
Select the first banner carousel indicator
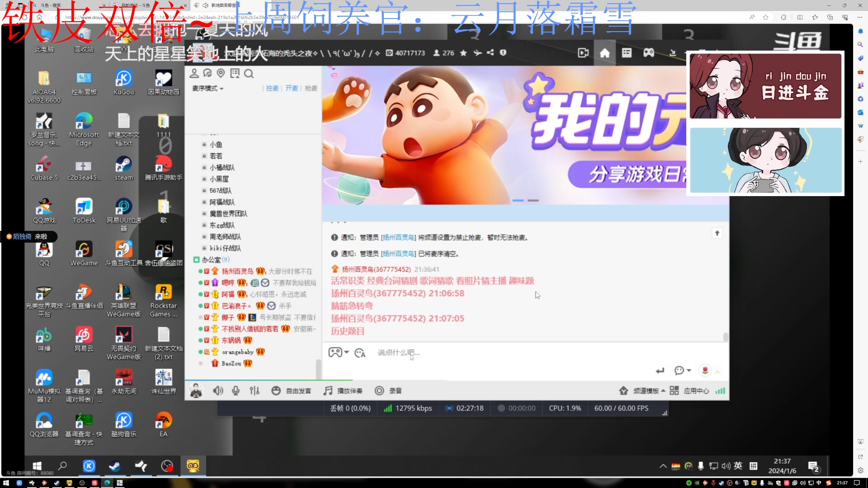pyautogui.click(x=518, y=200)
